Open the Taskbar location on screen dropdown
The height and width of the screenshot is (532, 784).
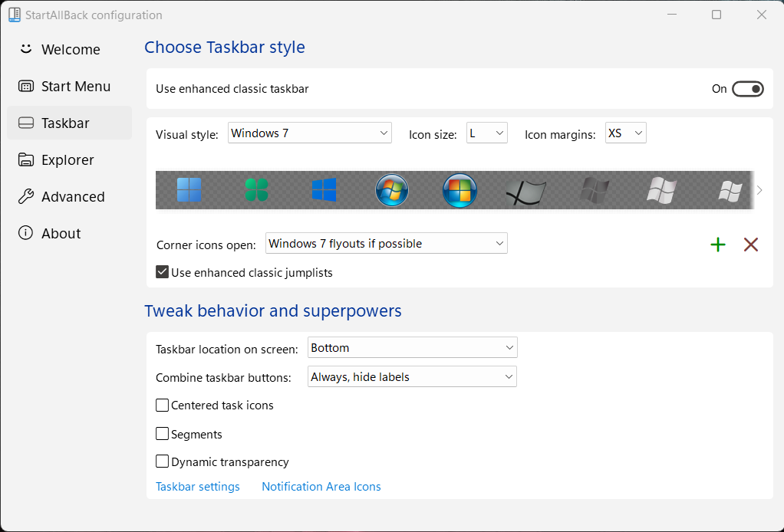[x=413, y=348]
